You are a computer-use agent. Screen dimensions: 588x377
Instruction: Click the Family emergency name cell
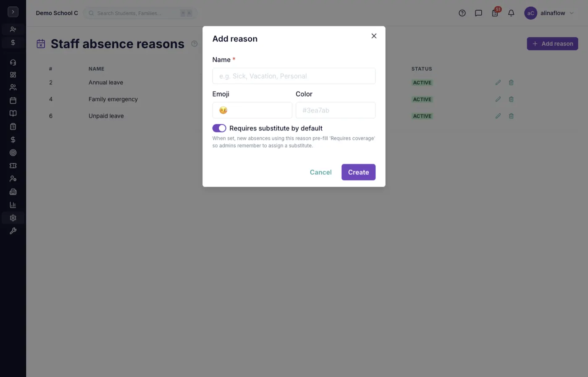(113, 99)
